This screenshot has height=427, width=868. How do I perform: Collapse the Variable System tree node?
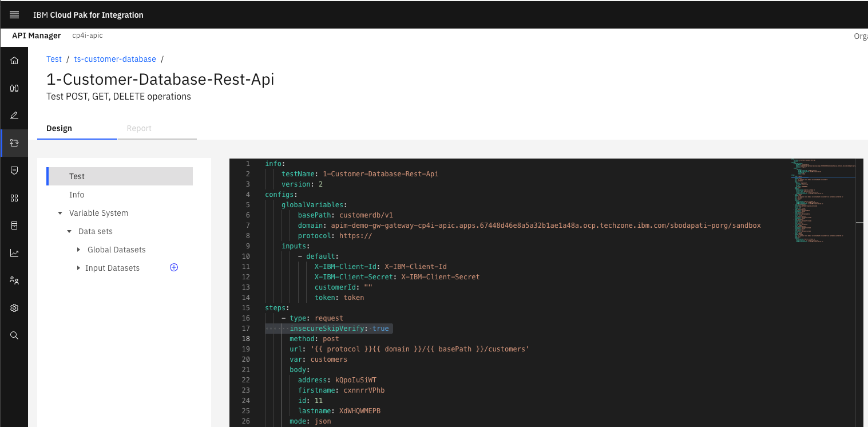pos(60,213)
